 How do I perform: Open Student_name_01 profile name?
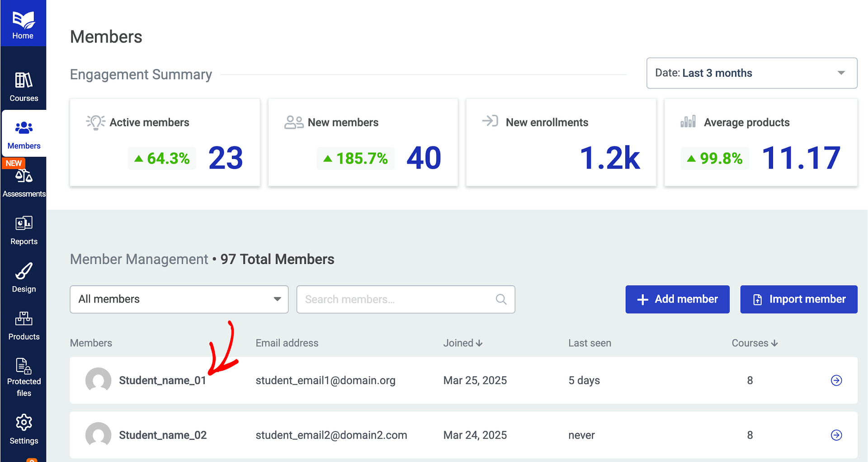point(162,381)
